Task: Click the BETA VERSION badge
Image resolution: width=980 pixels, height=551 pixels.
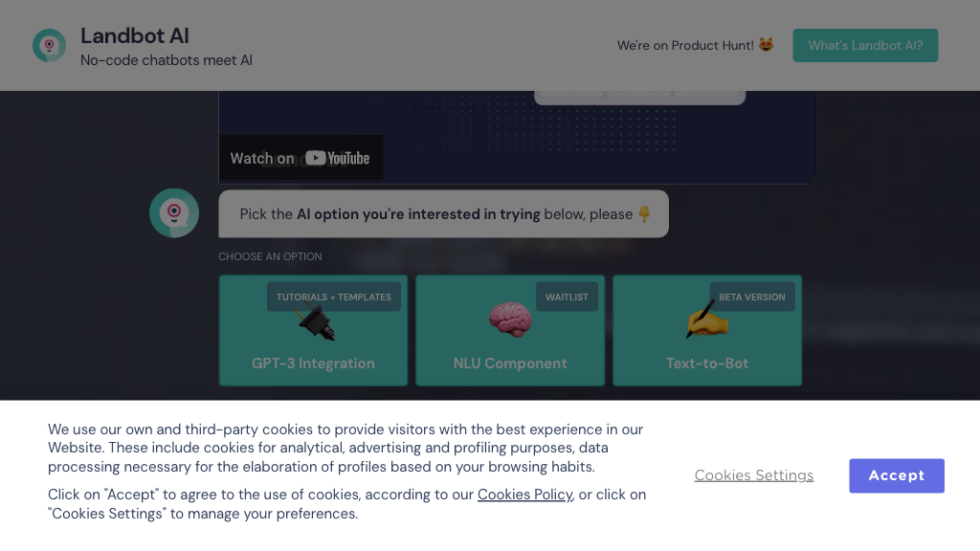Action: (x=752, y=297)
